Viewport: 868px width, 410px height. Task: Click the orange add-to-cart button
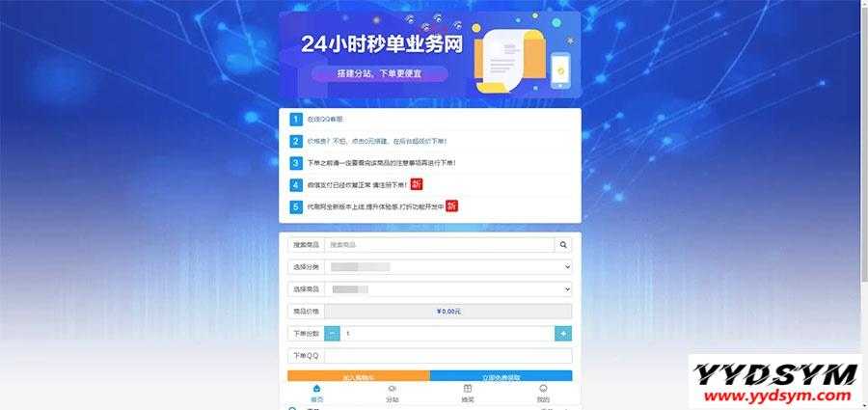pos(359,376)
